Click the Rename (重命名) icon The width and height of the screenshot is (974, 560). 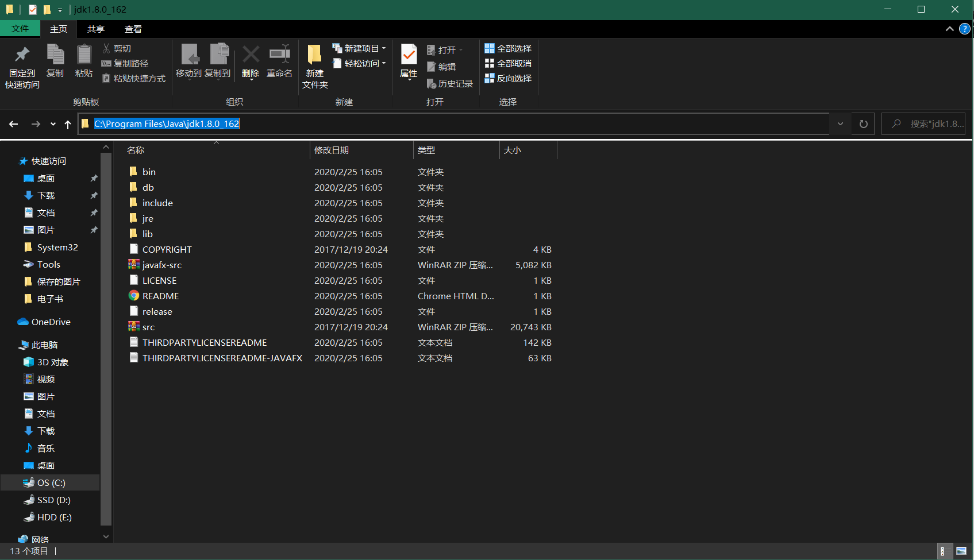(279, 55)
